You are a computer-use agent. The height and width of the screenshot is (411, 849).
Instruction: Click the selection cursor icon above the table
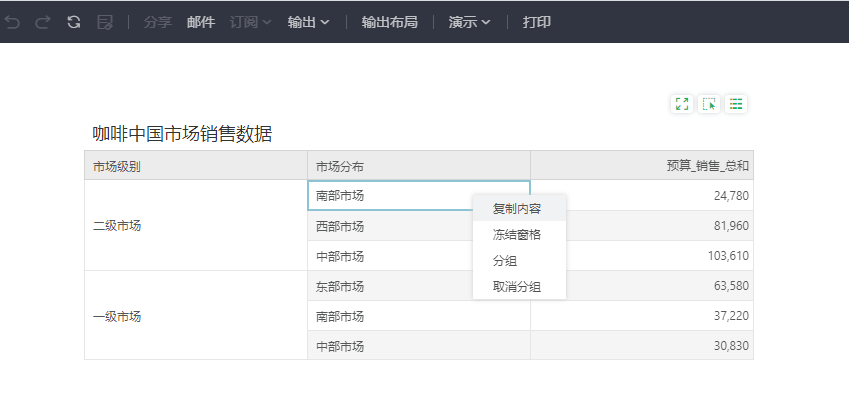coord(709,104)
